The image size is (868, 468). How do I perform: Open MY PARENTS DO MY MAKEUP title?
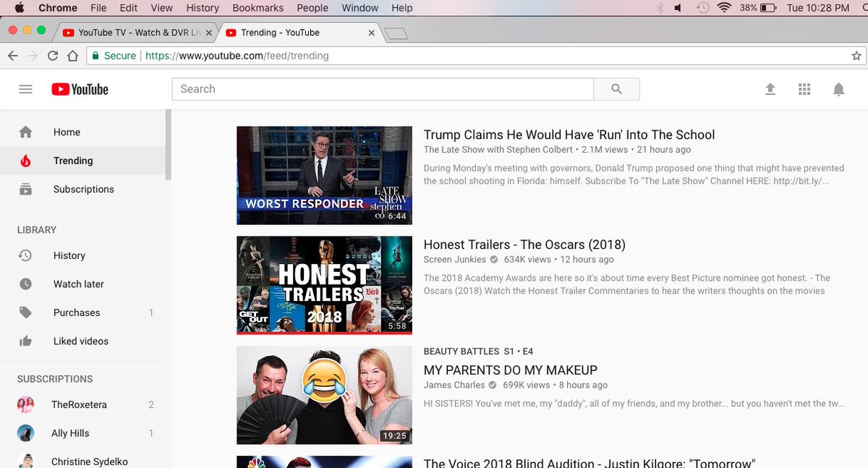point(511,370)
